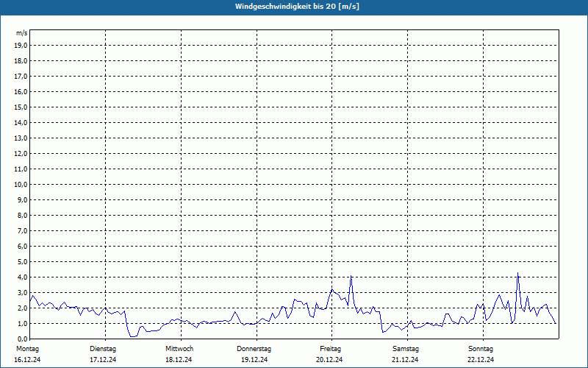Select the 18,0 axis value
Screen dimensions: 588x368
click(x=21, y=61)
